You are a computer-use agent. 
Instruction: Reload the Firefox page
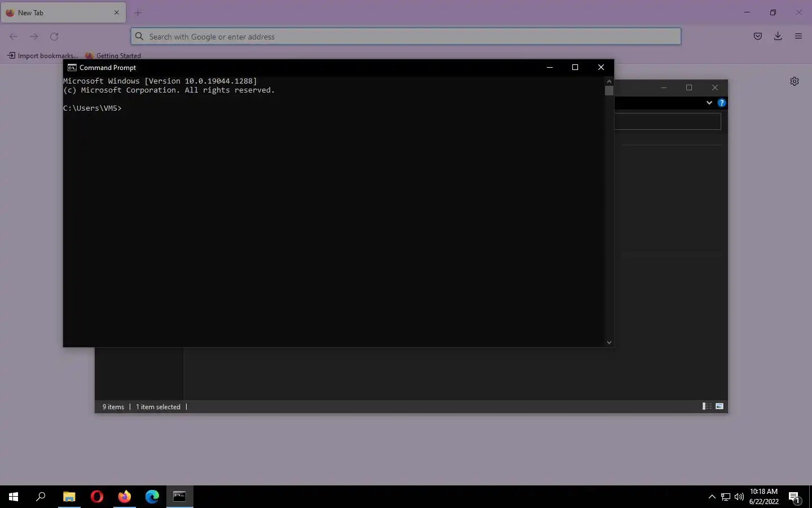point(54,37)
